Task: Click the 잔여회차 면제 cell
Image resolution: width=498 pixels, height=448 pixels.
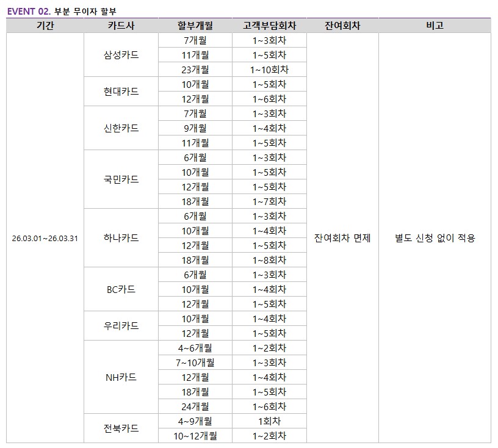Action: coord(342,238)
